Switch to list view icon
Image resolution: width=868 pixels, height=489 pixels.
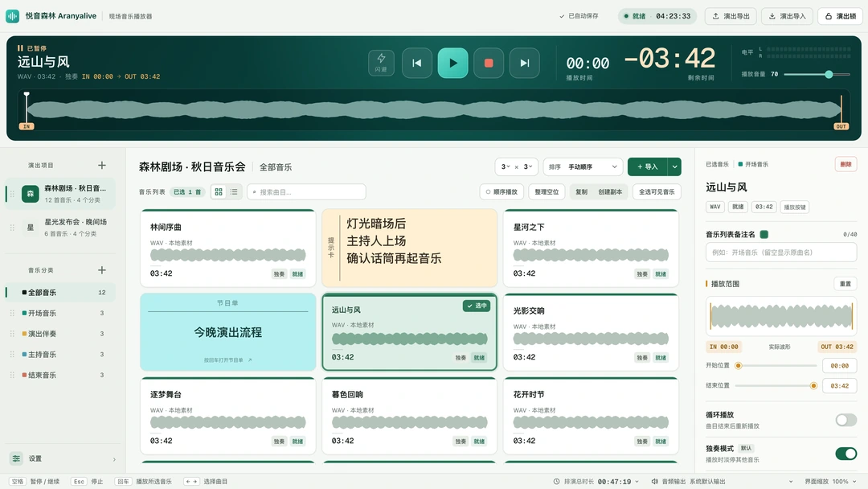tap(234, 191)
